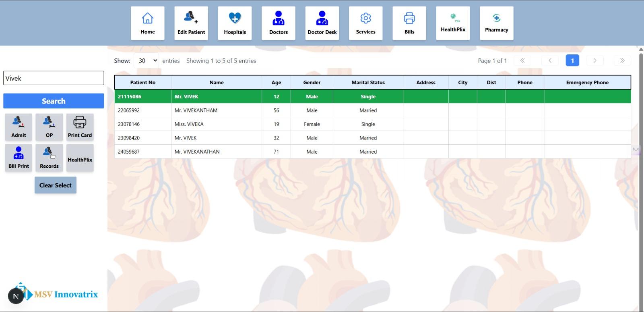Click the City column header
Screen dimensions: 644x312
point(463,82)
